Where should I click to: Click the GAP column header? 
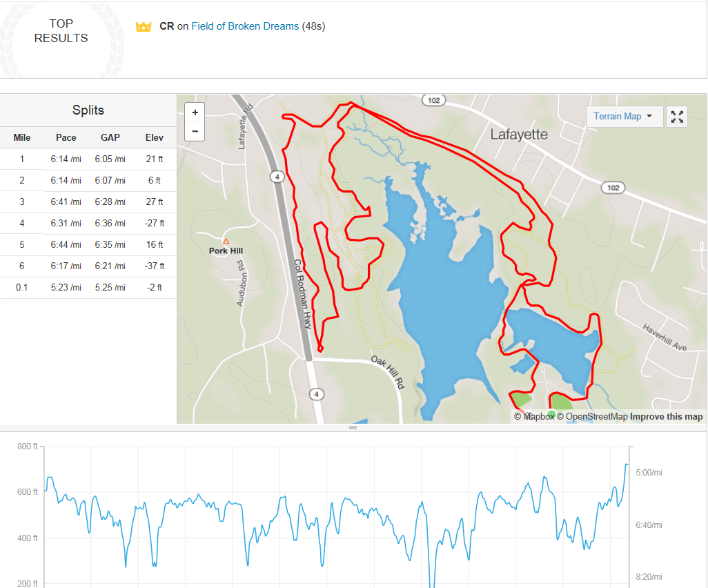tap(110, 137)
